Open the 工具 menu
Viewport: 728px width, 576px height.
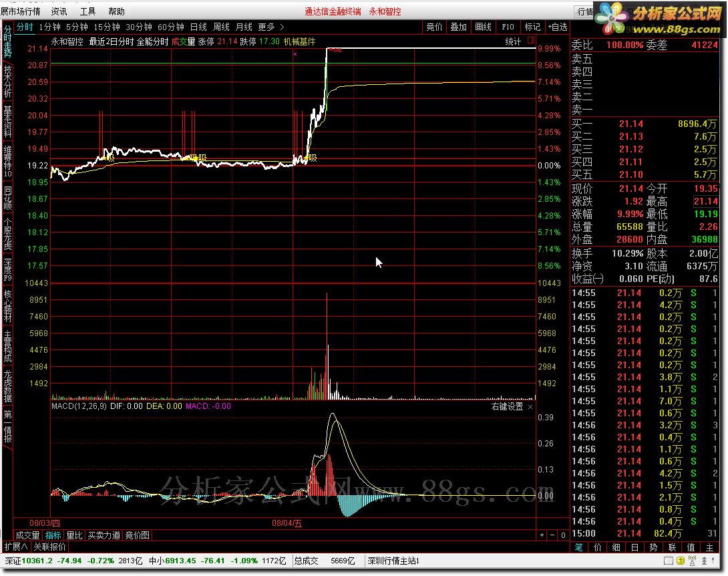[87, 11]
